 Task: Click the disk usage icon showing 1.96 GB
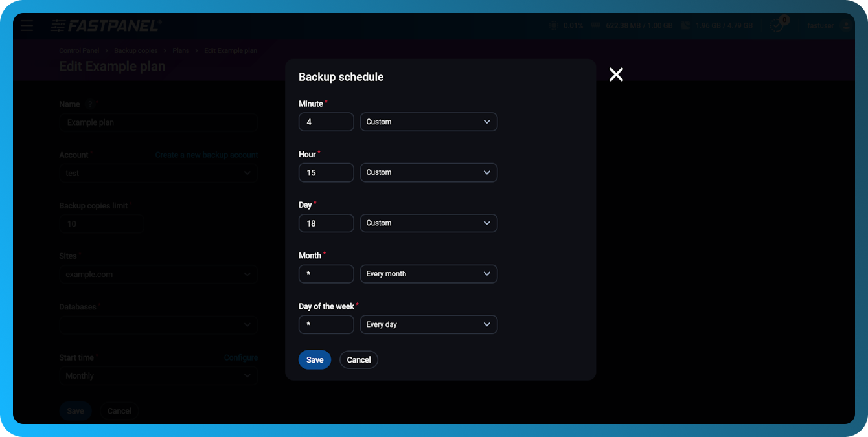pyautogui.click(x=685, y=25)
